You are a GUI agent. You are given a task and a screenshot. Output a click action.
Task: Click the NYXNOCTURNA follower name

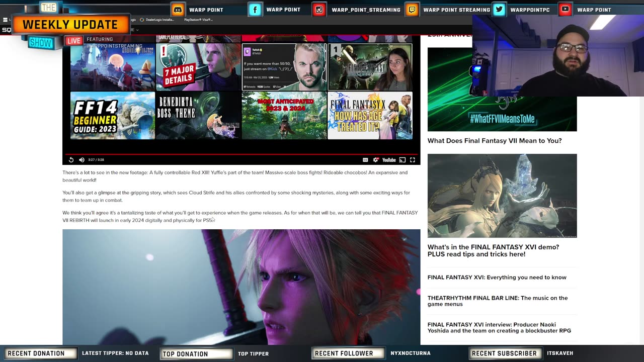click(411, 353)
